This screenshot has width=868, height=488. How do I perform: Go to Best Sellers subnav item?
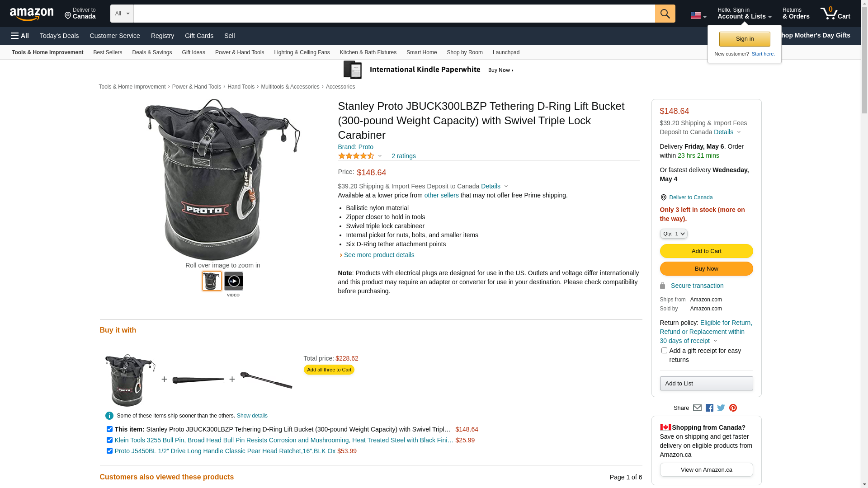tap(108, 52)
